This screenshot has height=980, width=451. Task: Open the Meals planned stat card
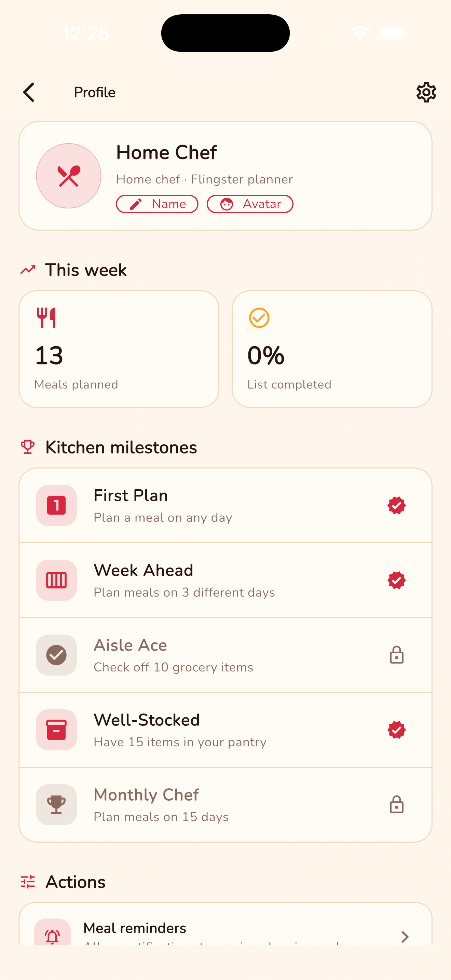pos(119,349)
